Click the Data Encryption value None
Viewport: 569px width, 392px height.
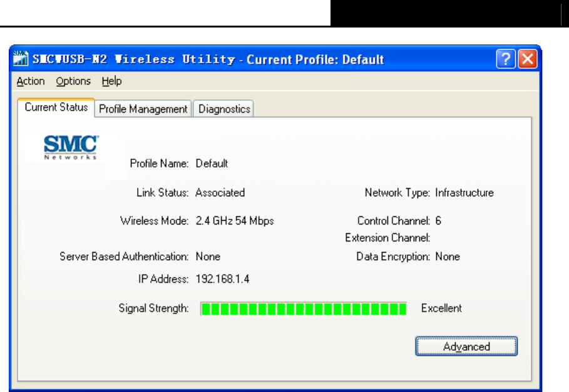(448, 257)
